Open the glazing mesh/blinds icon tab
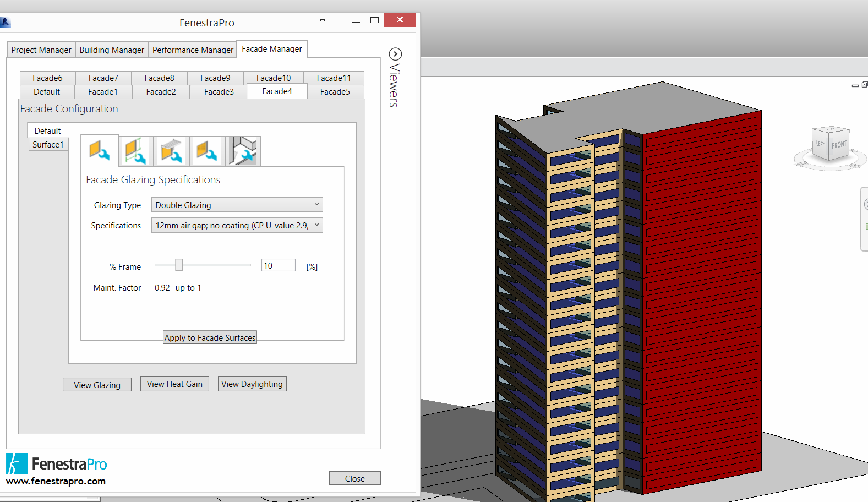868x502 pixels. click(x=207, y=151)
